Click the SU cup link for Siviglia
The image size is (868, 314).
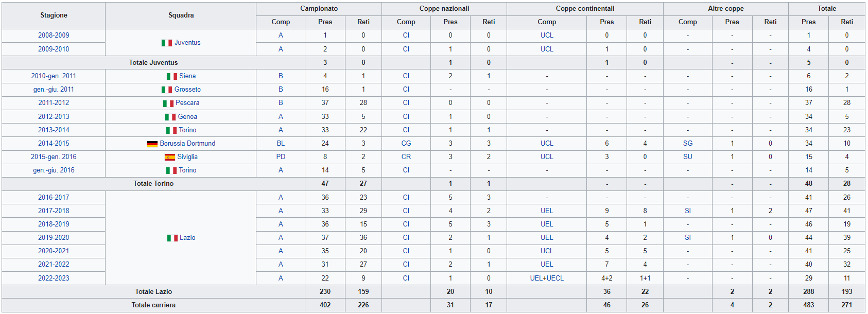688,157
